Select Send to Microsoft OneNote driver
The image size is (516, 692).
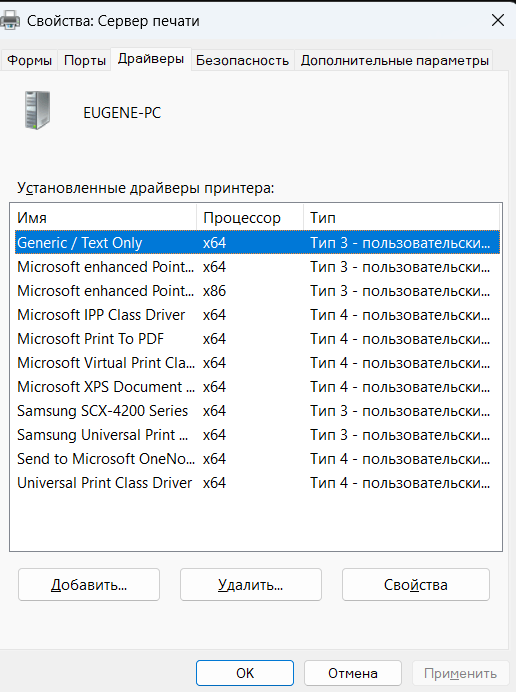click(x=257, y=459)
